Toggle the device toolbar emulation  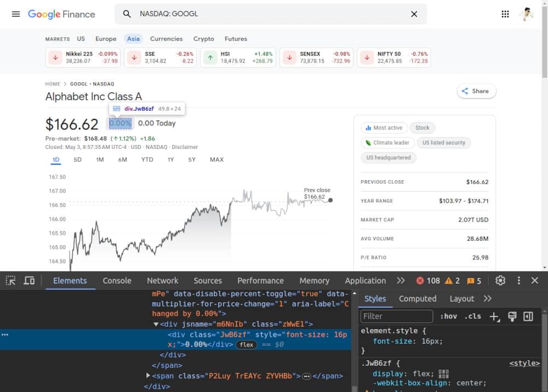(29, 280)
